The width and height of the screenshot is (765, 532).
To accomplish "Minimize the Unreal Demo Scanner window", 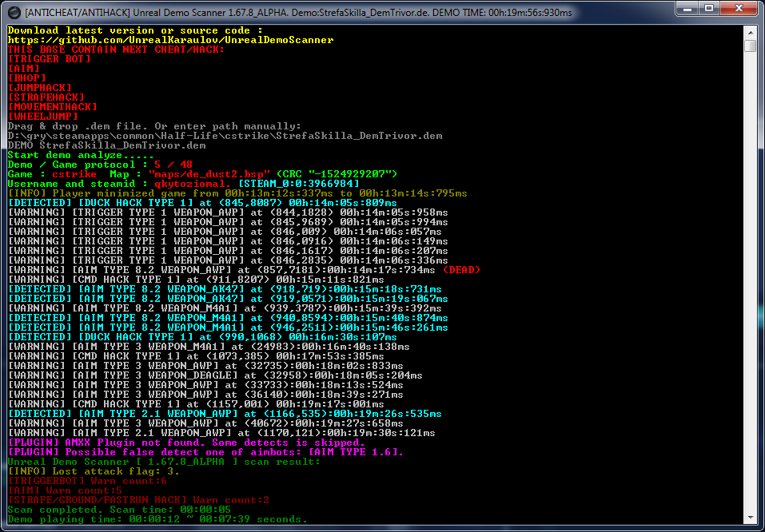I will tap(687, 9).
